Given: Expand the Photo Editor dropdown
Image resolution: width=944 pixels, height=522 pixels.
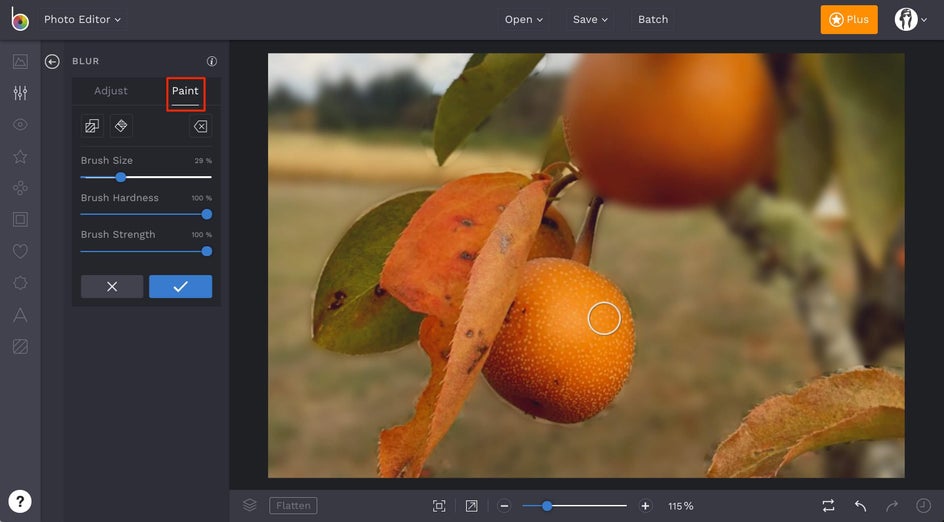Looking at the screenshot, I should pyautogui.click(x=82, y=19).
